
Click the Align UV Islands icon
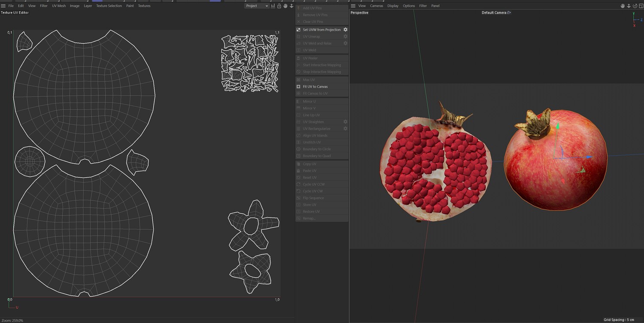(299, 136)
